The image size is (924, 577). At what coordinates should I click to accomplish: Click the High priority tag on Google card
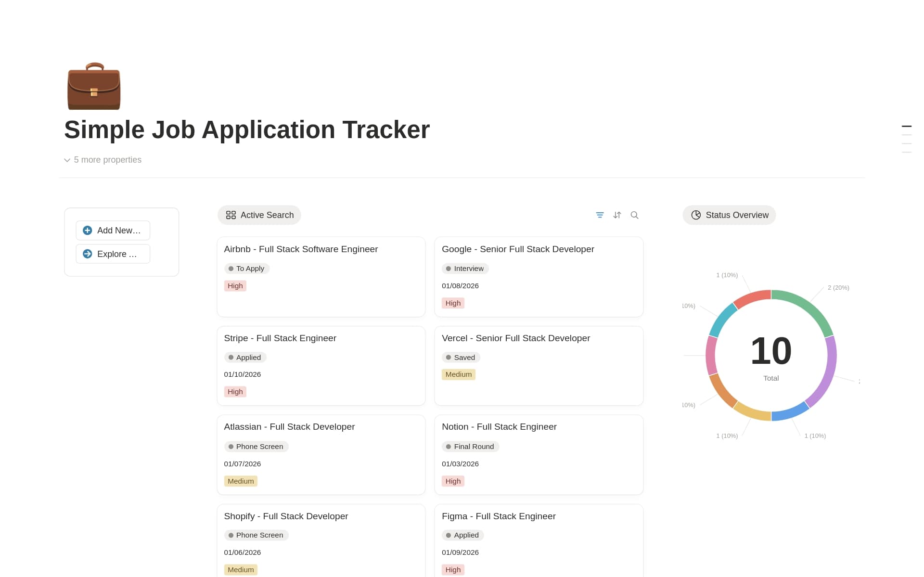(x=453, y=303)
